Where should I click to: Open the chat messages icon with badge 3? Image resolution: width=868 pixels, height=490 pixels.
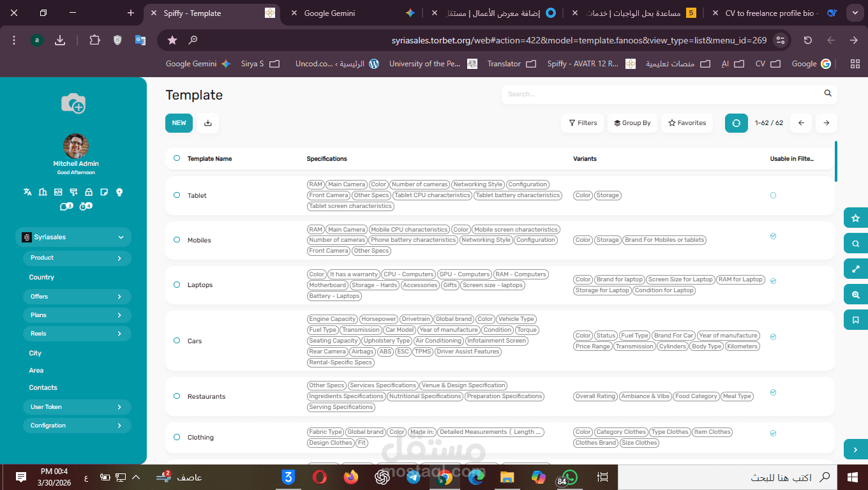point(66,206)
